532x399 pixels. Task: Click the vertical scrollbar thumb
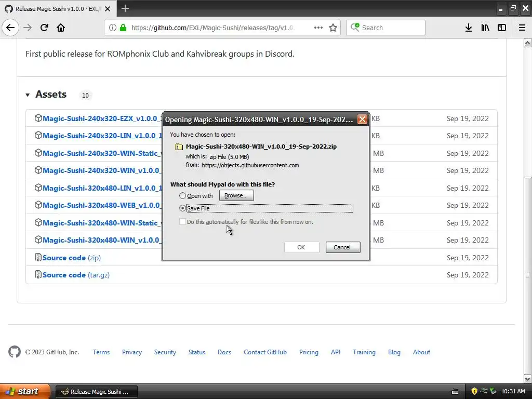click(x=528, y=275)
